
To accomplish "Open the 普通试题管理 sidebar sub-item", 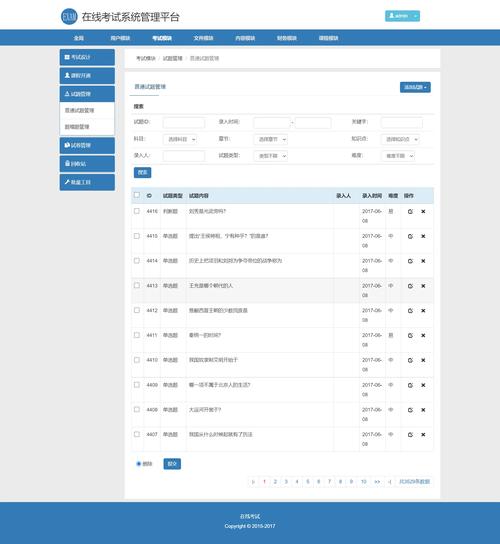I will (87, 110).
